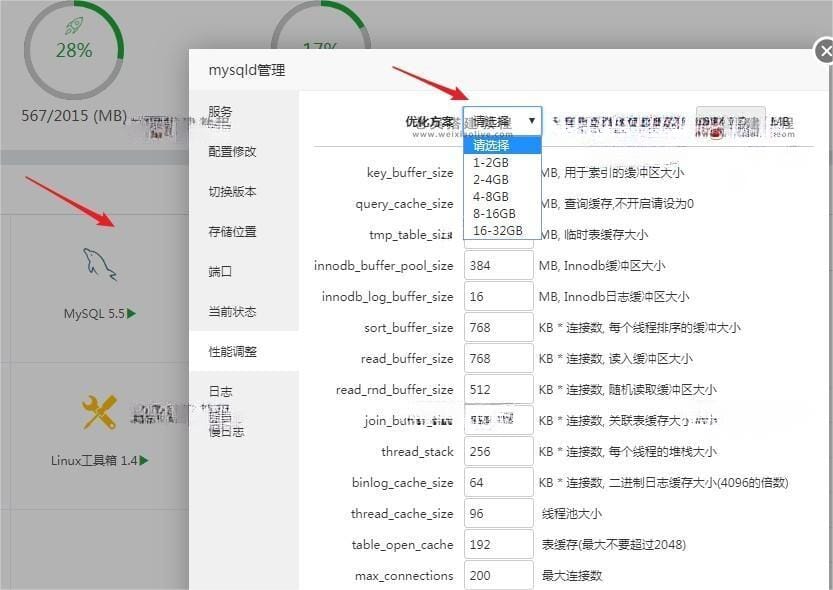Click the MB, Innodb缓冲区大小 description
This screenshot has height=590, width=833.
tap(602, 266)
